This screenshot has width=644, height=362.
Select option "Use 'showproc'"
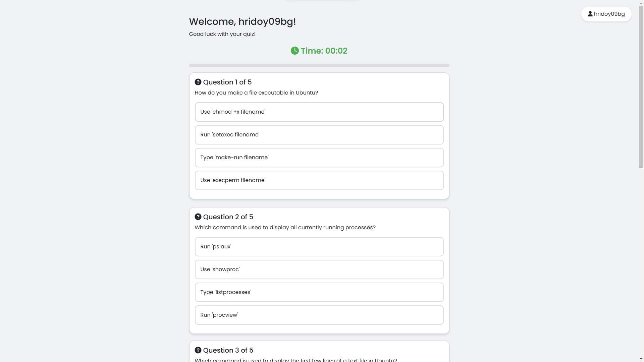pos(319,269)
